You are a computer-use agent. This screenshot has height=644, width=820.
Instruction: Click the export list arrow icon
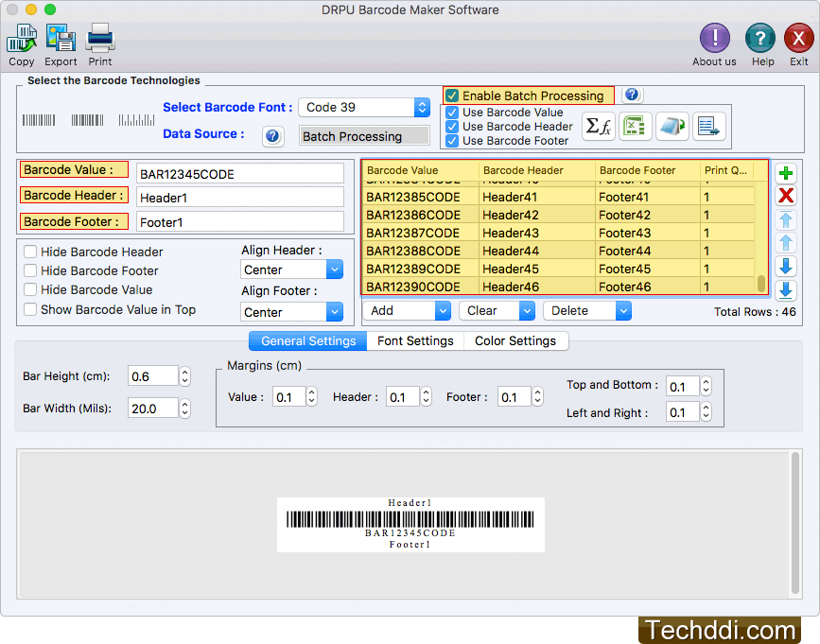tap(708, 127)
